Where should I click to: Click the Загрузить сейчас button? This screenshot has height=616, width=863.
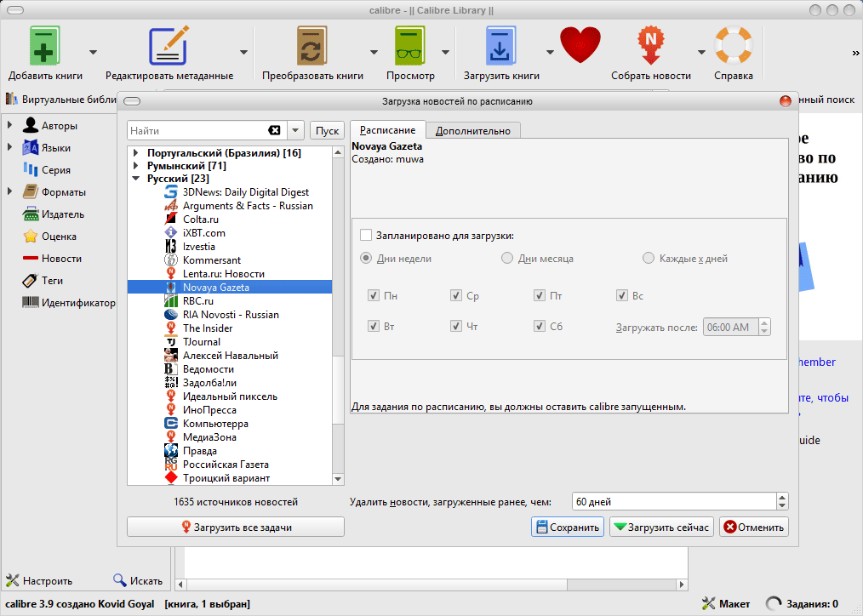tap(661, 527)
